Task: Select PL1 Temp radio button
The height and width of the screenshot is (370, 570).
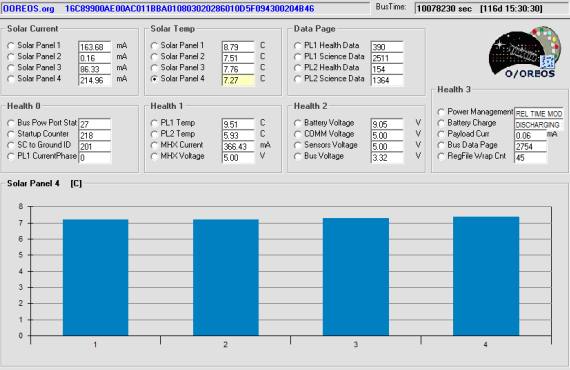Action: tap(154, 123)
